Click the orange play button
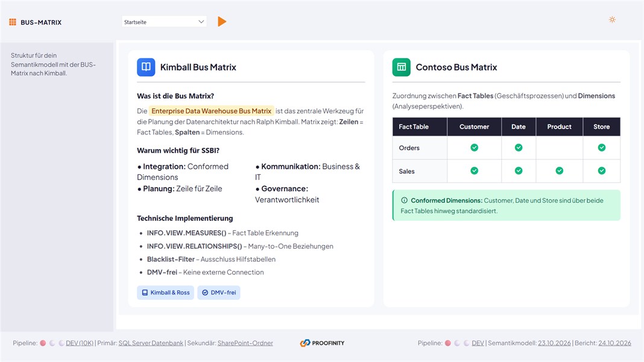Image resolution: width=644 pixels, height=362 pixels. [222, 21]
